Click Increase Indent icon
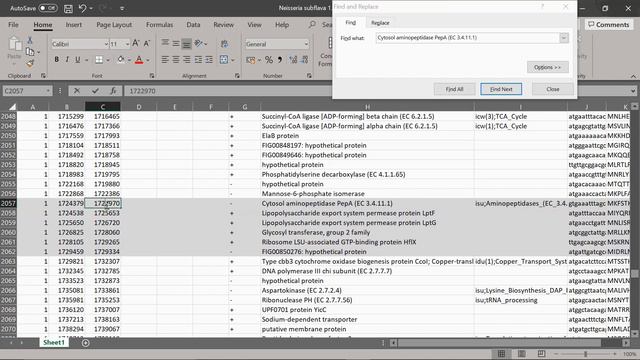The image size is (640, 360). (x=209, y=60)
